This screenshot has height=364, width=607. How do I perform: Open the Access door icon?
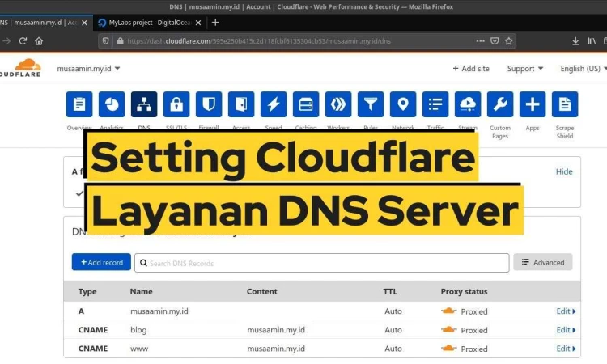tap(241, 104)
